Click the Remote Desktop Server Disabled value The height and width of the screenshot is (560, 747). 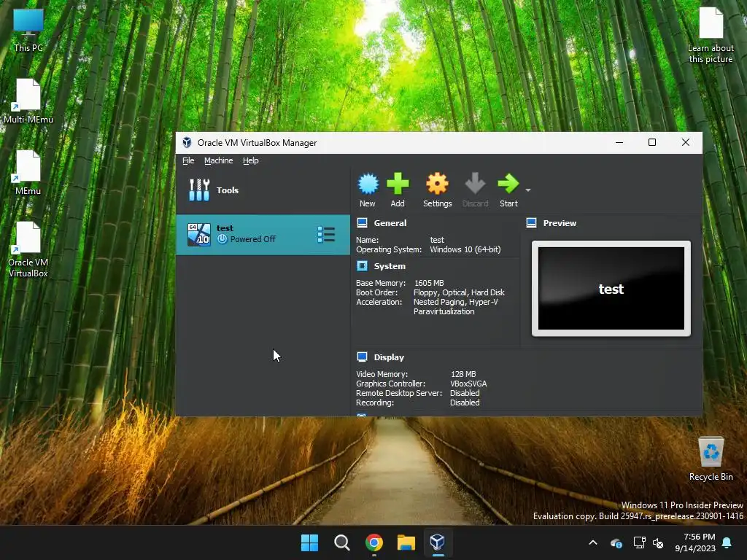[x=465, y=393]
